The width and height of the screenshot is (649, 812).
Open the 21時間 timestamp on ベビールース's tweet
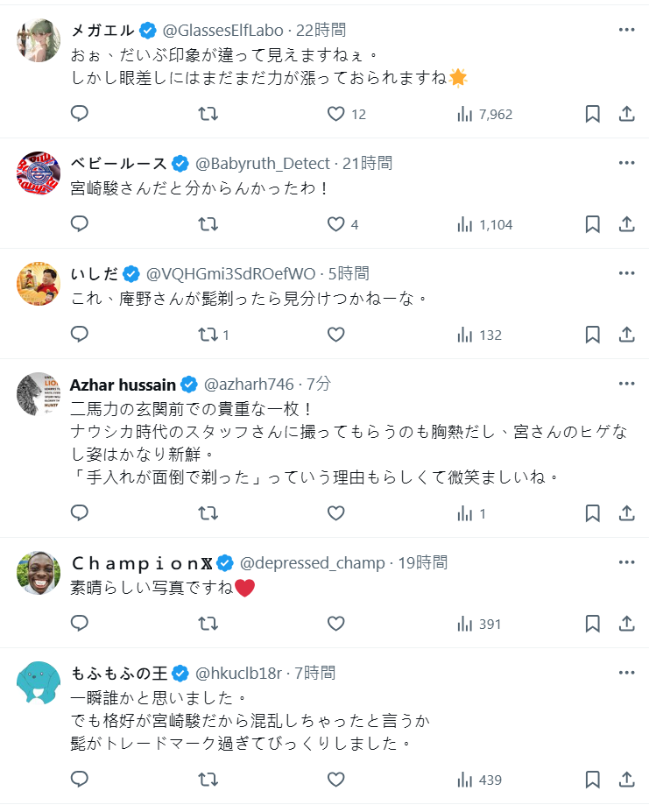tap(367, 163)
